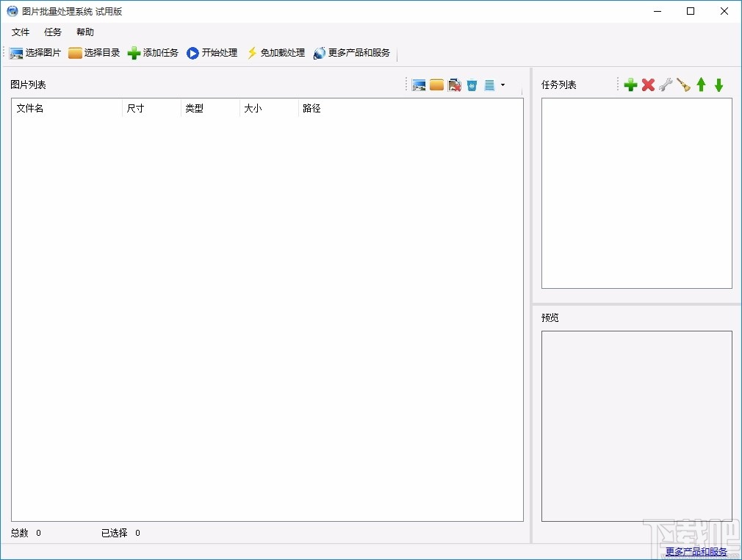
Task: Open the list view options dropdown arrow
Action: 503,85
